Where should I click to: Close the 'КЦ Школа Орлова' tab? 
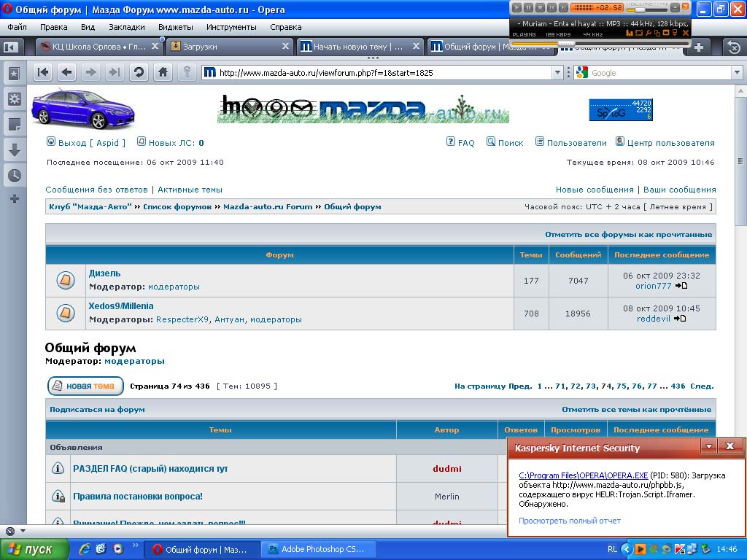click(155, 46)
